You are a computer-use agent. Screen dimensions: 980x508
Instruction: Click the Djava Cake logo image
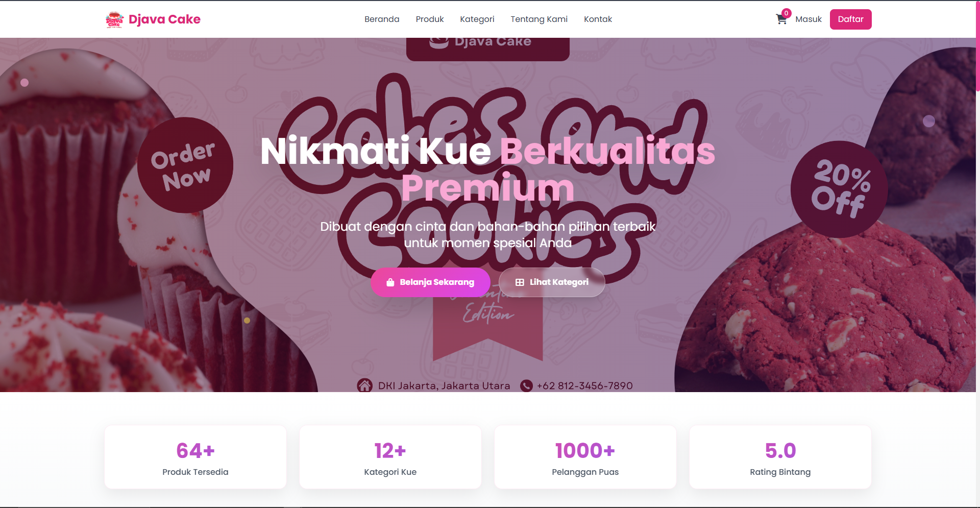pos(114,19)
